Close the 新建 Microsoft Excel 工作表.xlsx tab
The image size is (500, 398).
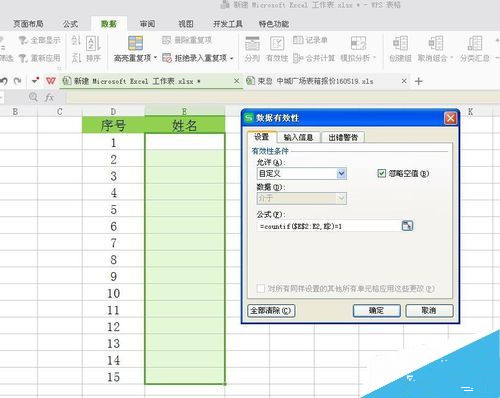[236, 81]
